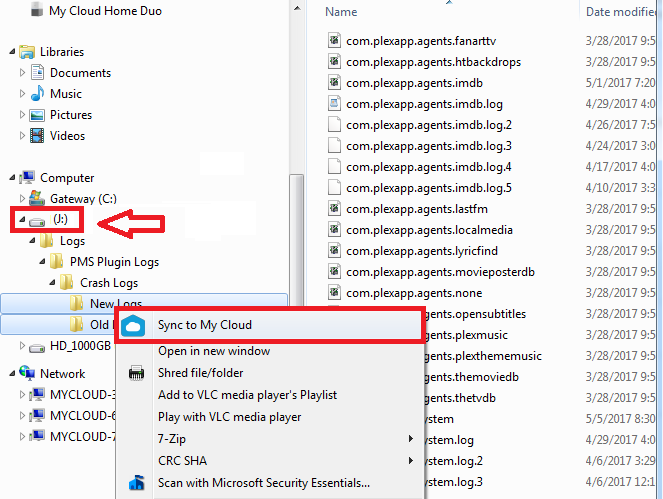The image size is (663, 499).
Task: Expand the Videos library node
Action: [x=22, y=135]
